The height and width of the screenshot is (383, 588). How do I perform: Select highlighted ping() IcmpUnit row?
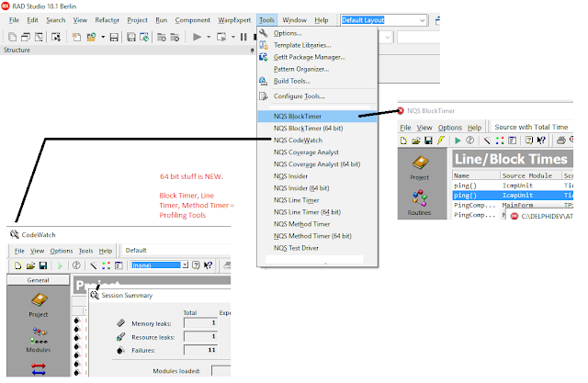[513, 196]
